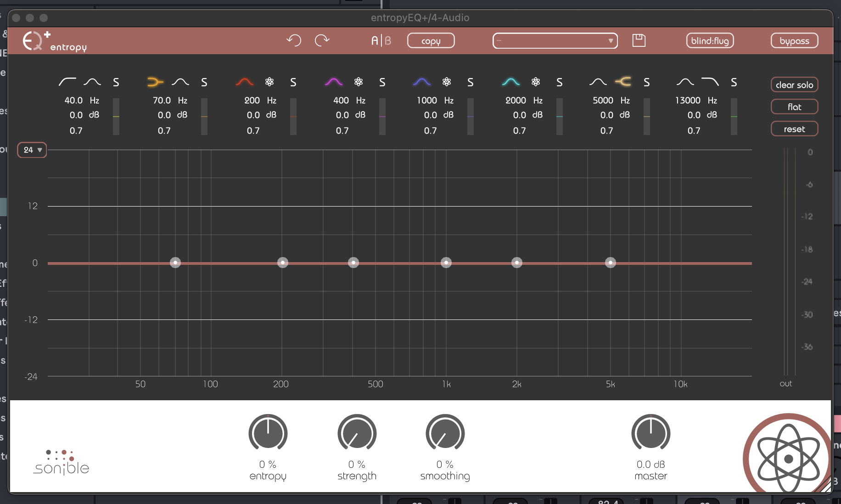The width and height of the screenshot is (841, 504).
Task: Select the red bell curve for 200 Hz band
Action: pos(244,82)
